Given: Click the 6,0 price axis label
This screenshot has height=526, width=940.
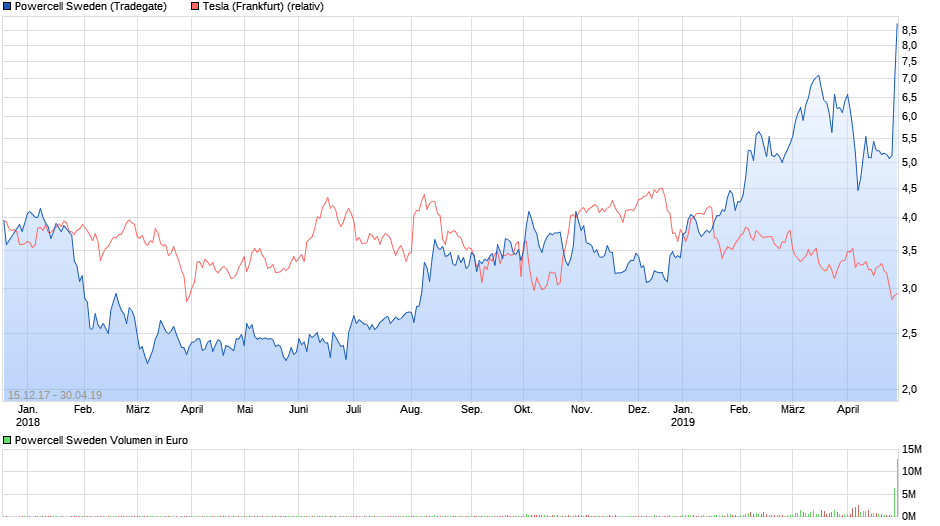Looking at the screenshot, I should click(x=909, y=116).
